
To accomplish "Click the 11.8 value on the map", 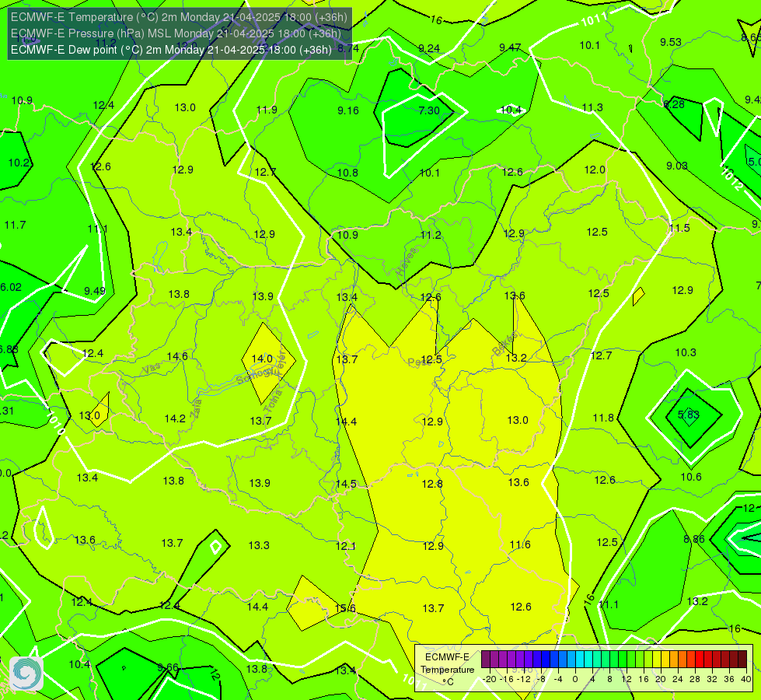I will [603, 418].
